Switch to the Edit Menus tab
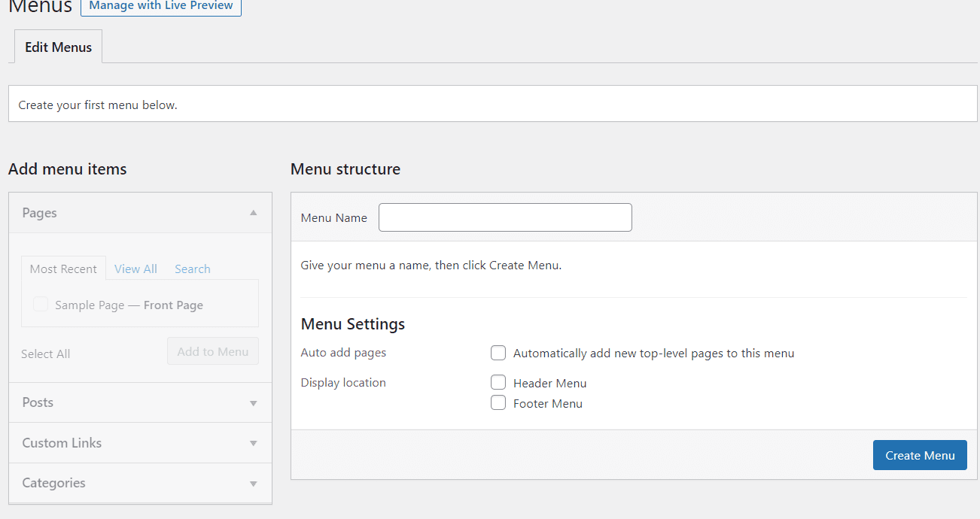The image size is (980, 519). (x=58, y=46)
